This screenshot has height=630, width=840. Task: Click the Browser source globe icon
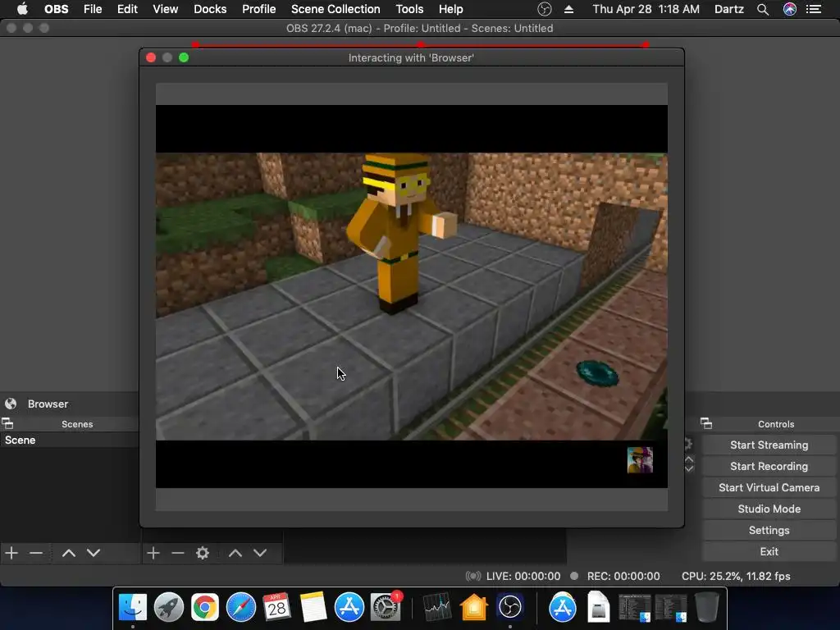11,404
